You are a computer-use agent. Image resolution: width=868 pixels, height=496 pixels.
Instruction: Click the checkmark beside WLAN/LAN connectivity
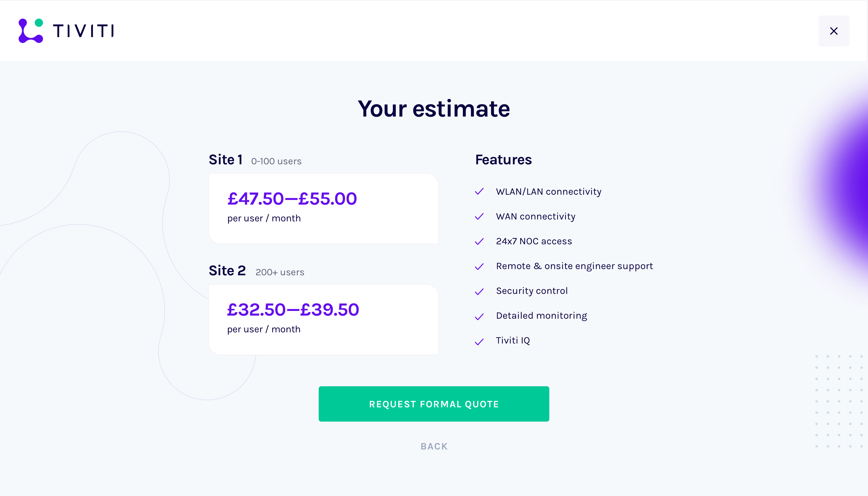[x=479, y=192]
